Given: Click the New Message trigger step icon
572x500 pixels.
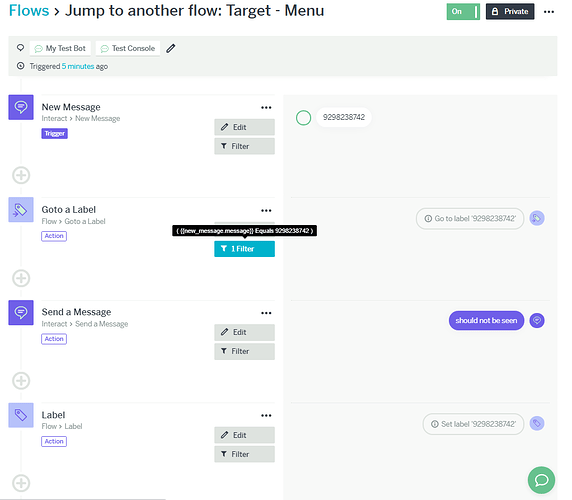Looking at the screenshot, I should click(21, 107).
